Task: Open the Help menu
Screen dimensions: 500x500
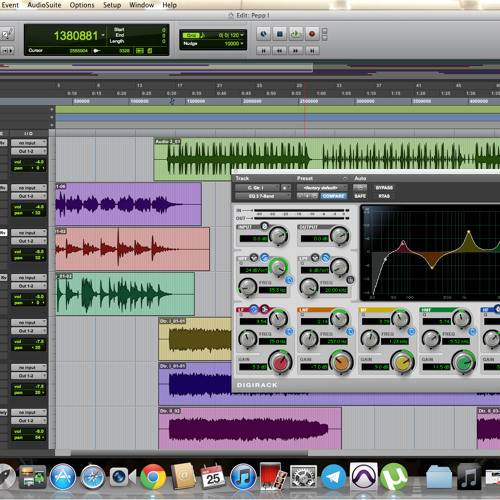Action: click(169, 5)
